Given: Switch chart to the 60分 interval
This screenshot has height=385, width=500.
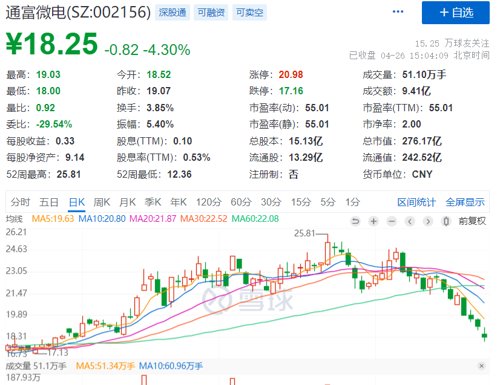Looking at the screenshot, I should [241, 202].
